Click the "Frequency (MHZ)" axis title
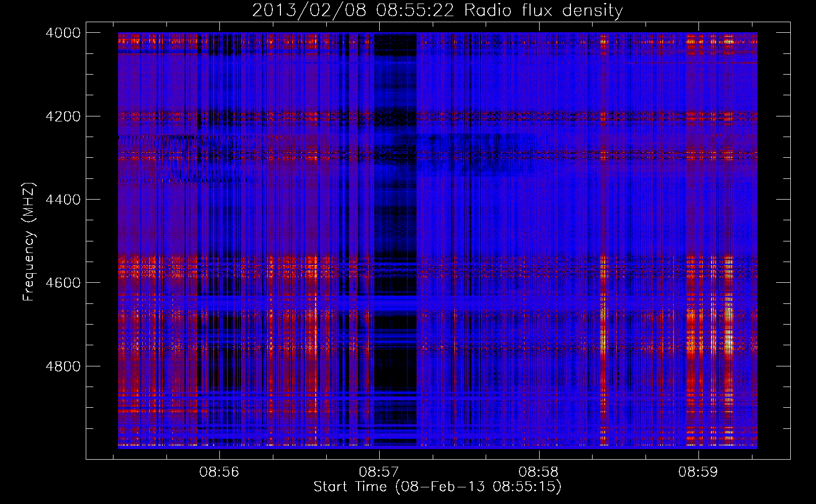 coord(29,242)
